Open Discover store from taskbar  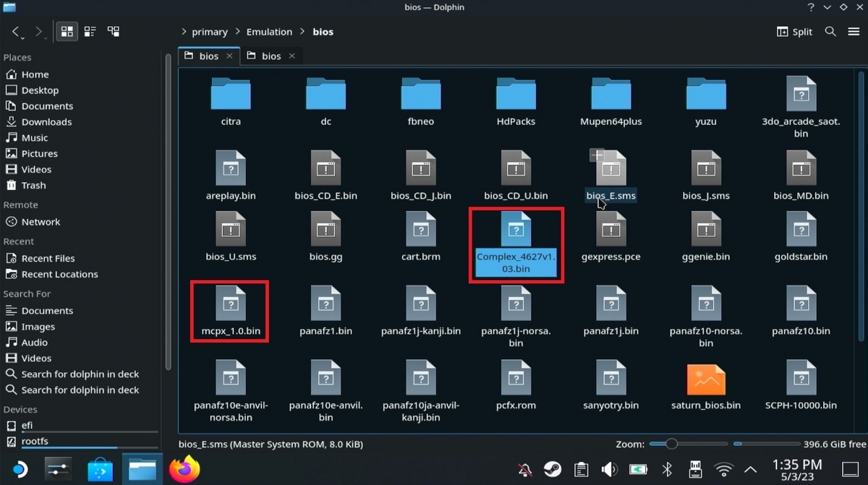[101, 469]
